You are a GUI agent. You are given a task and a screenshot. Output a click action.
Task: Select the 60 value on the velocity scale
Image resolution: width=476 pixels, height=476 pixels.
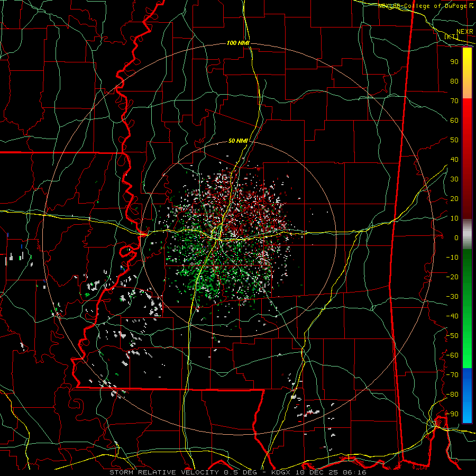click(454, 121)
